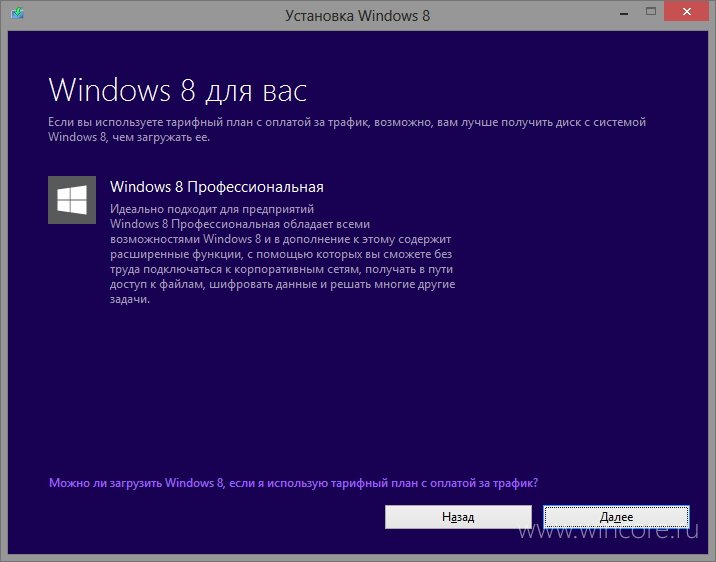716x562 pixels.
Task: Select the Windows 8 Профессиональная heading
Action: point(216,187)
